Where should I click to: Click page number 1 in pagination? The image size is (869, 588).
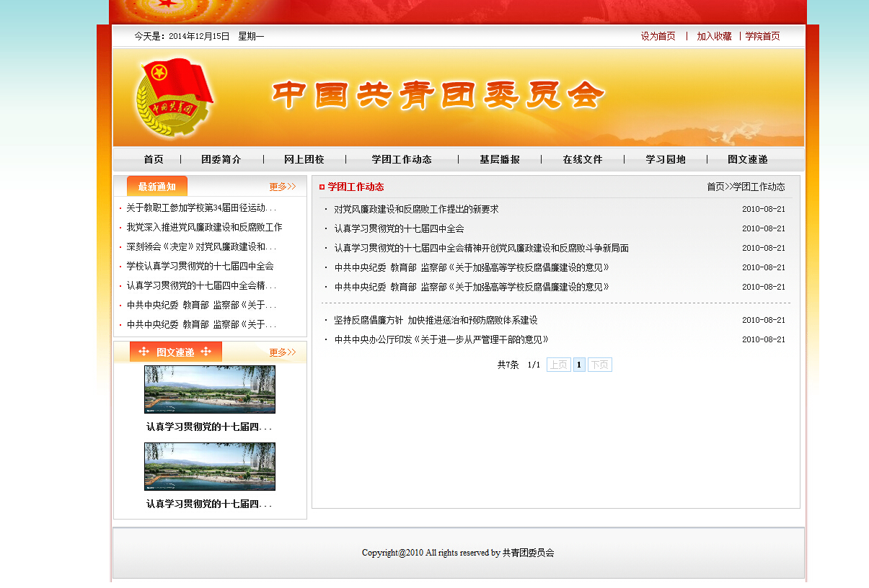[579, 365]
